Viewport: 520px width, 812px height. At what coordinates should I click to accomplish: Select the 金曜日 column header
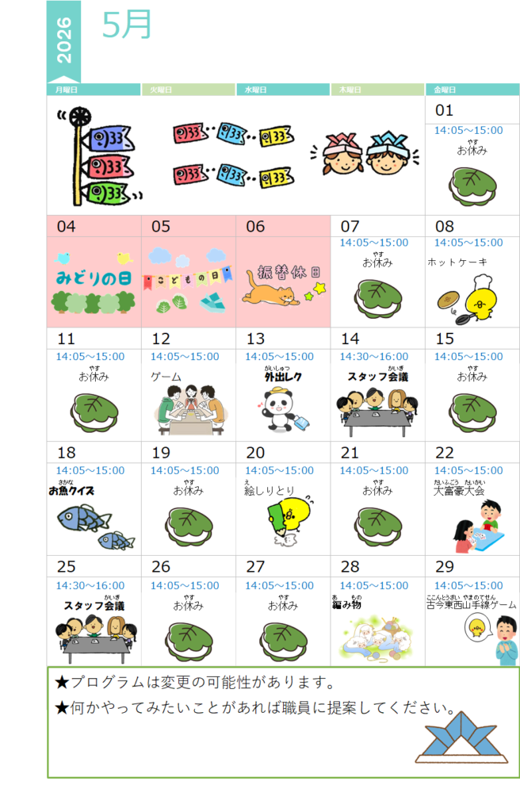pos(472,90)
